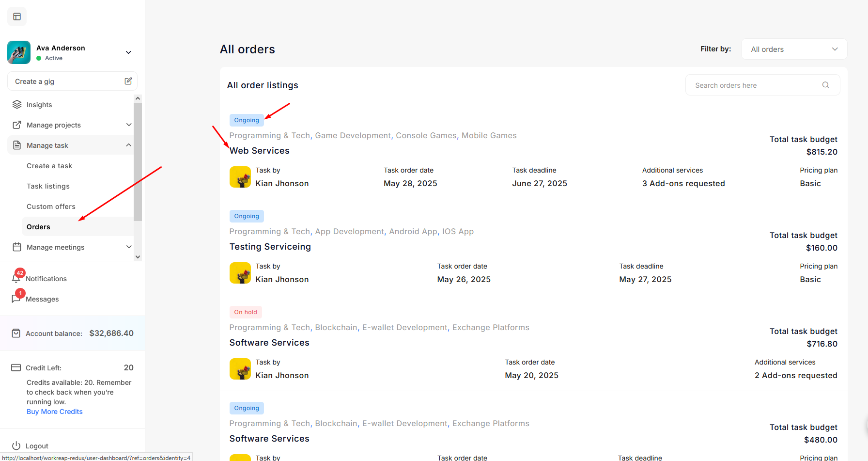Open the All orders filter dropdown

click(x=793, y=49)
